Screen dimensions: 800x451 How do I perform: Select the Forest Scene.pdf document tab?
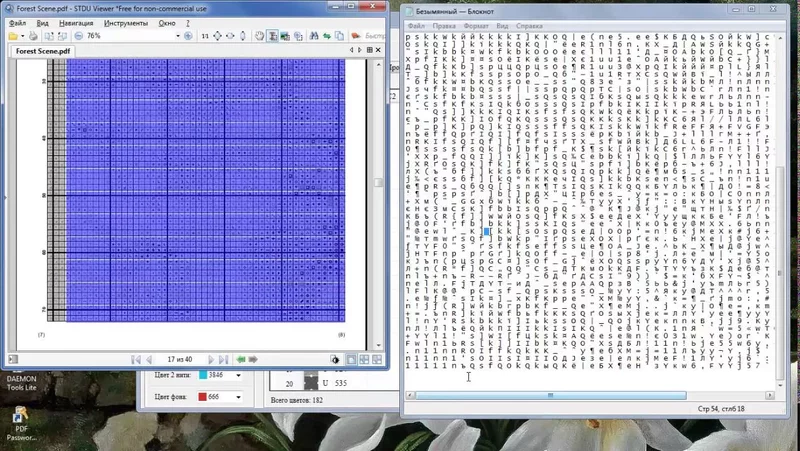(43, 51)
